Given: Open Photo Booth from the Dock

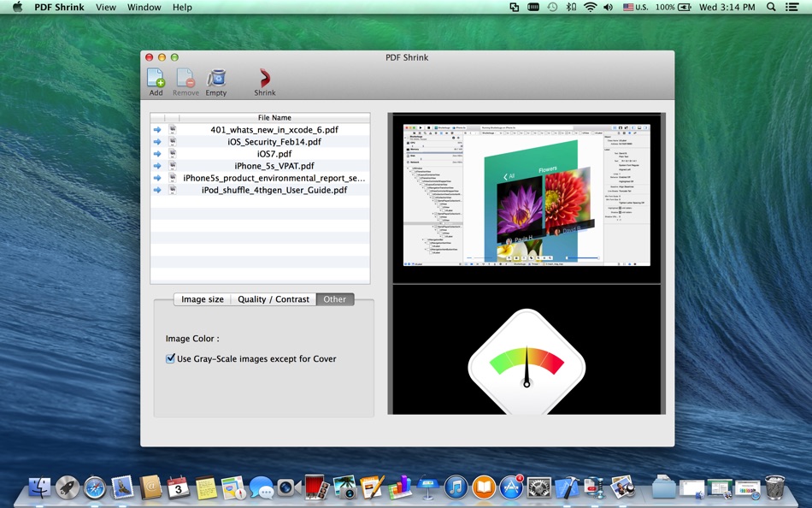Looking at the screenshot, I should [316, 487].
